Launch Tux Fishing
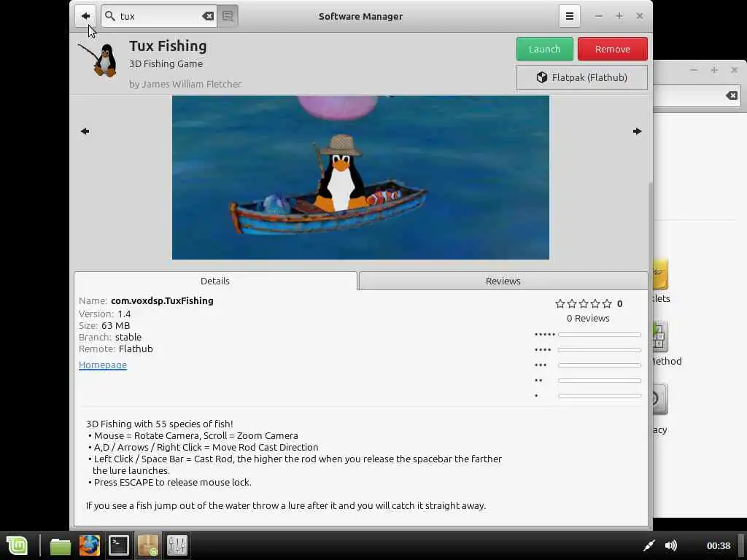Viewport: 747px width, 560px height. pyautogui.click(x=544, y=49)
